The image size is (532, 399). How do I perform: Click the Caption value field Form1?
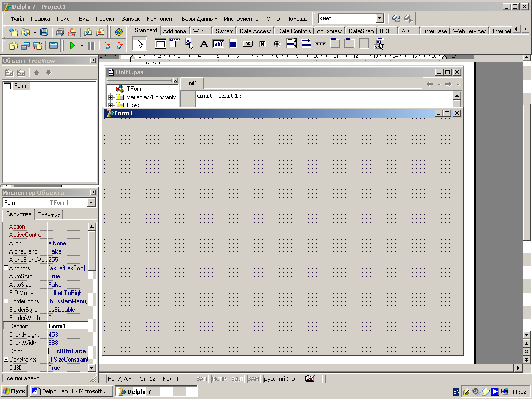coord(68,326)
